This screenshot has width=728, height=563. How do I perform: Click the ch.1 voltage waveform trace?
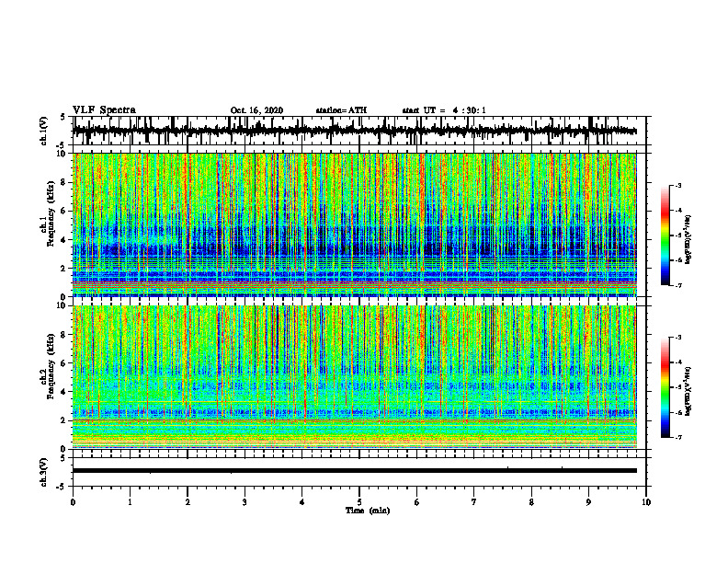[x=354, y=131]
